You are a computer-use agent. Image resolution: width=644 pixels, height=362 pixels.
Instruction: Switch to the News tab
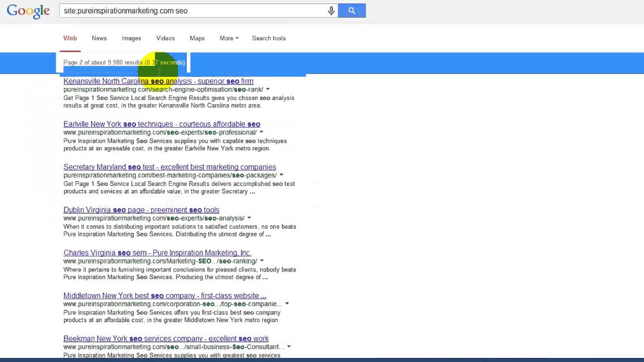99,38
